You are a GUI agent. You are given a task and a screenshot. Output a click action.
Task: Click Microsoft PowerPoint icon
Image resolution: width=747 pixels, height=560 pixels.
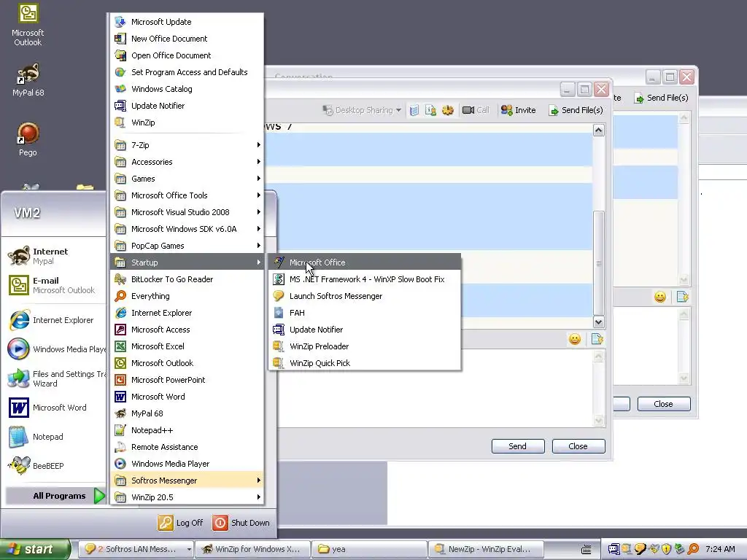click(120, 379)
